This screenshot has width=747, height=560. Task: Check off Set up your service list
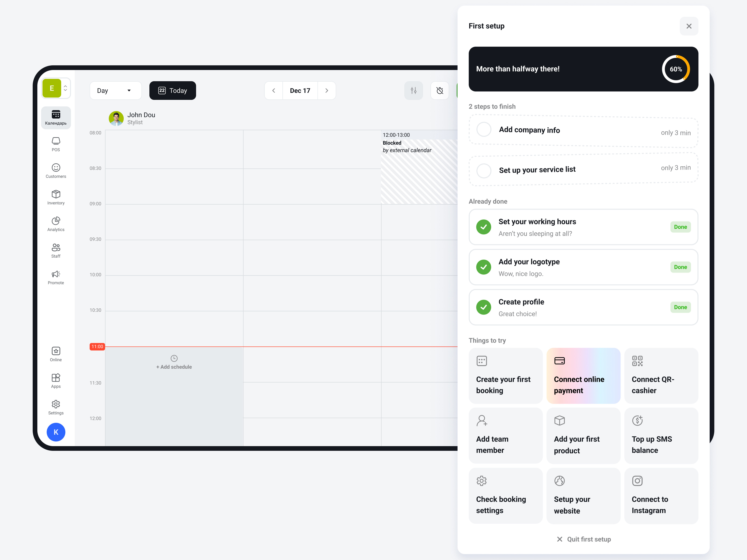(484, 171)
